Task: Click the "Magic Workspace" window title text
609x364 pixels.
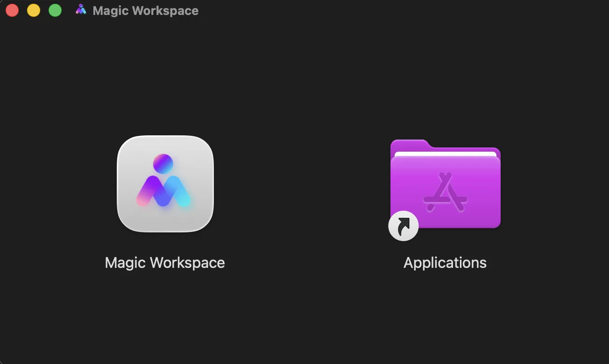Action: click(146, 10)
